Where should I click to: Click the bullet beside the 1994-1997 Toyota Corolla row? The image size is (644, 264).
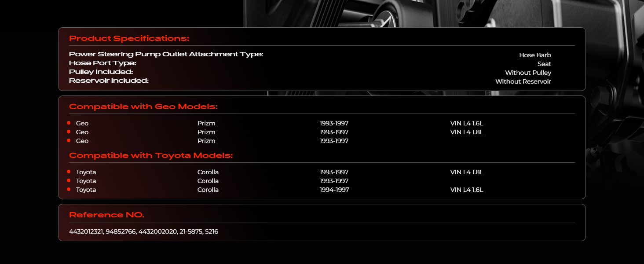(69, 189)
